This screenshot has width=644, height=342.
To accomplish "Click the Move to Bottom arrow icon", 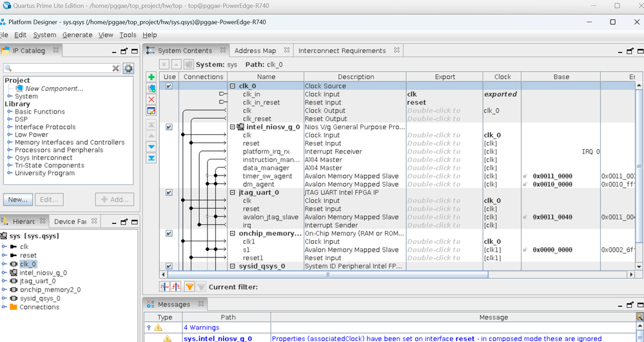I will point(151,158).
